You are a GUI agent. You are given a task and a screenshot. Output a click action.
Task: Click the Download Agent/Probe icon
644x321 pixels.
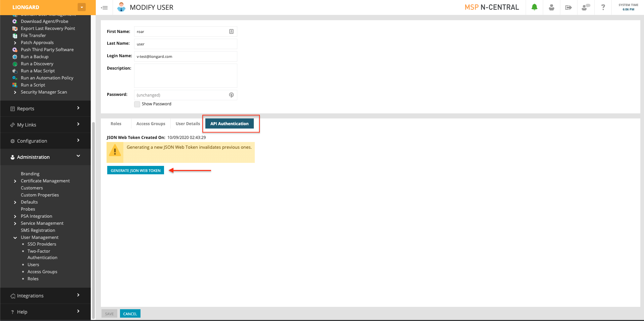pos(15,21)
